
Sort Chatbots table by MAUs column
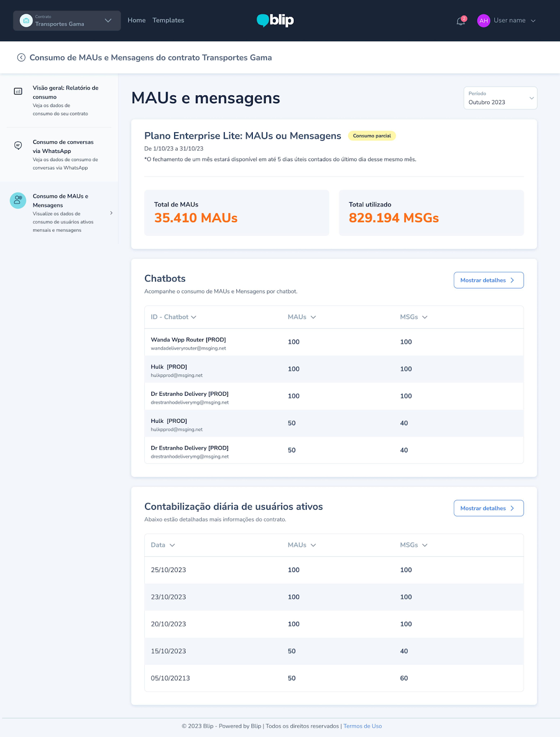302,317
